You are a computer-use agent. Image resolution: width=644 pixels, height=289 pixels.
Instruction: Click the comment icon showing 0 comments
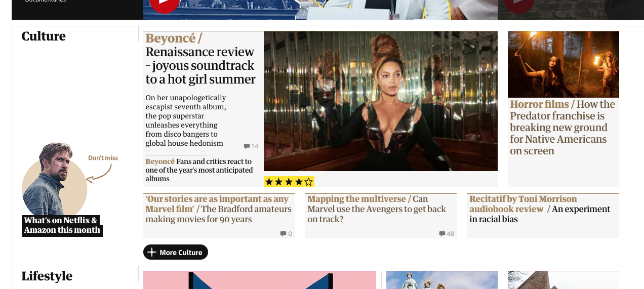[x=286, y=234]
